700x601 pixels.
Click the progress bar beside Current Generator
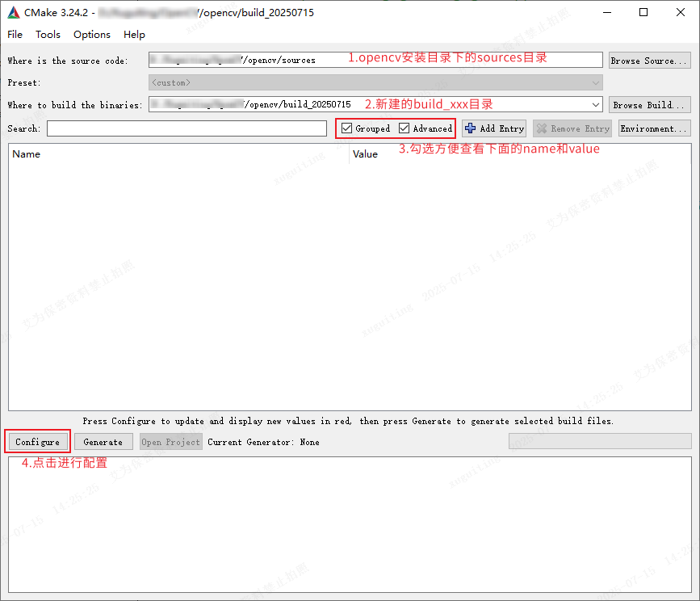pos(600,441)
